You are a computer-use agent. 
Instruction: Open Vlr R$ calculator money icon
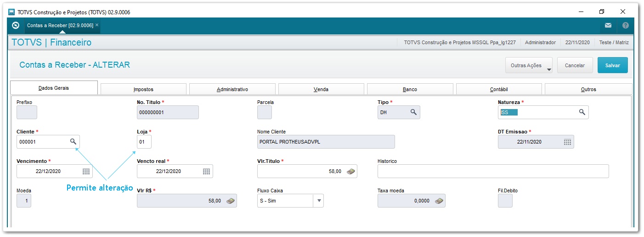231,201
